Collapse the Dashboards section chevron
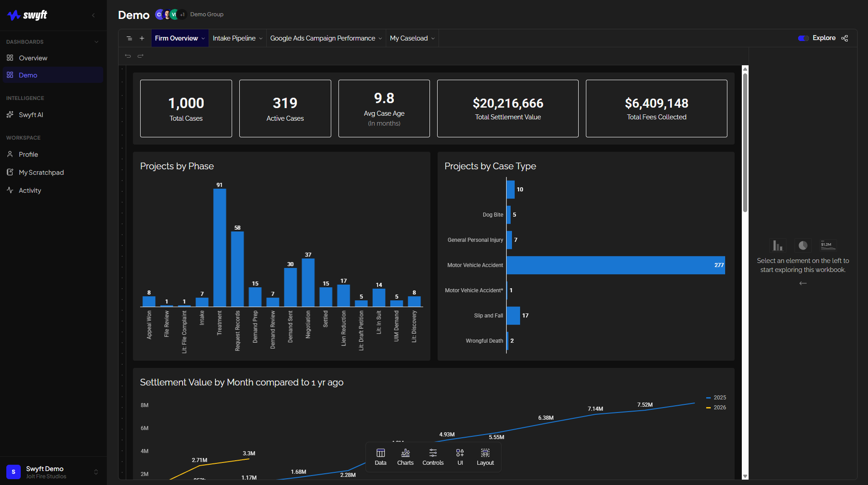Screen dimensions: 868x485 96,42
